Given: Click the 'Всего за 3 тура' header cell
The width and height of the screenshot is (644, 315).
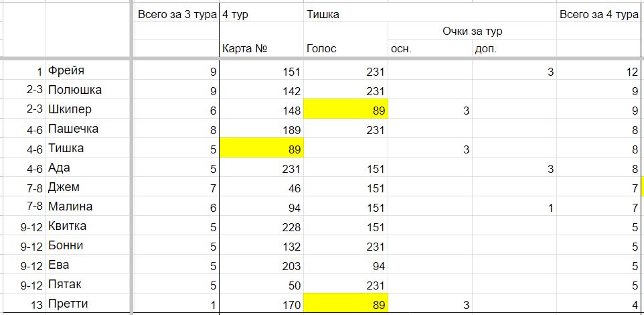Looking at the screenshot, I should (177, 13).
